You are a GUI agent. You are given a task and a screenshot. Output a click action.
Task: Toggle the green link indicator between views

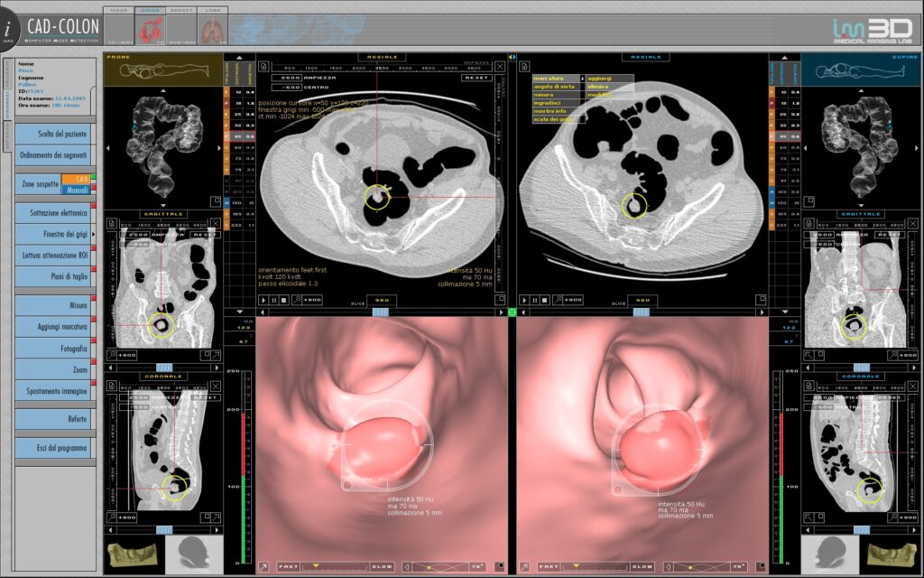point(512,312)
